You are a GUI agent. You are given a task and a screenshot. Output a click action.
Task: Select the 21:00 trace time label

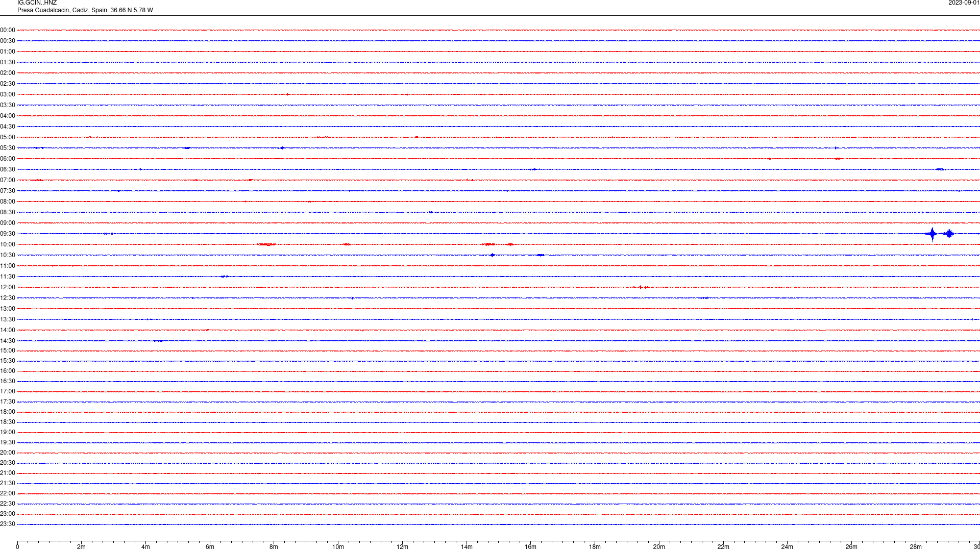point(8,473)
